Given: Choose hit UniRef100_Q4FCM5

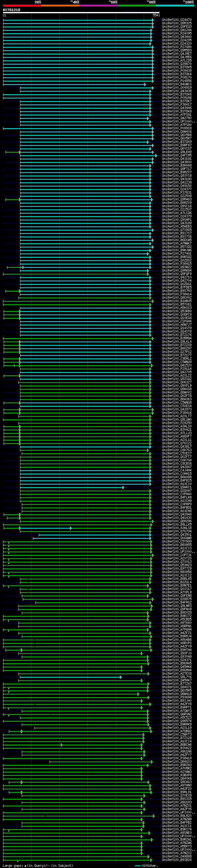Looking at the screenshot, I should (177, 155).
